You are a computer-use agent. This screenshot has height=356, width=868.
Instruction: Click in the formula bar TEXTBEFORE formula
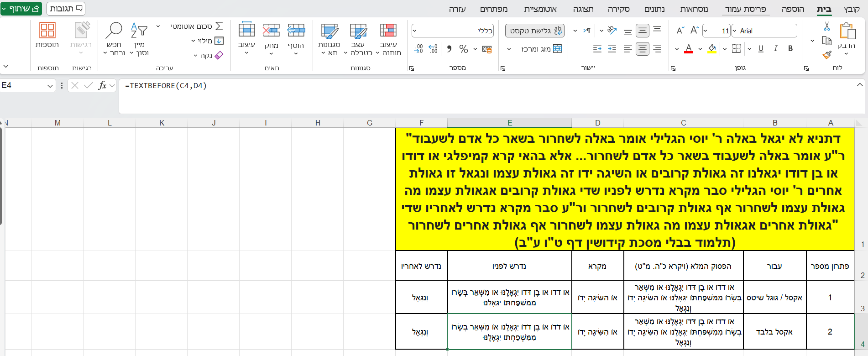coord(166,86)
